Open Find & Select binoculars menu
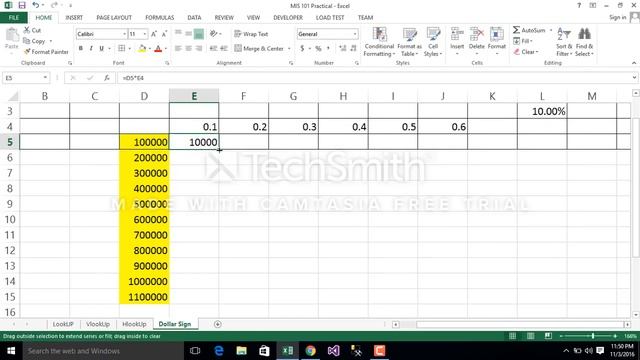 tap(584, 42)
